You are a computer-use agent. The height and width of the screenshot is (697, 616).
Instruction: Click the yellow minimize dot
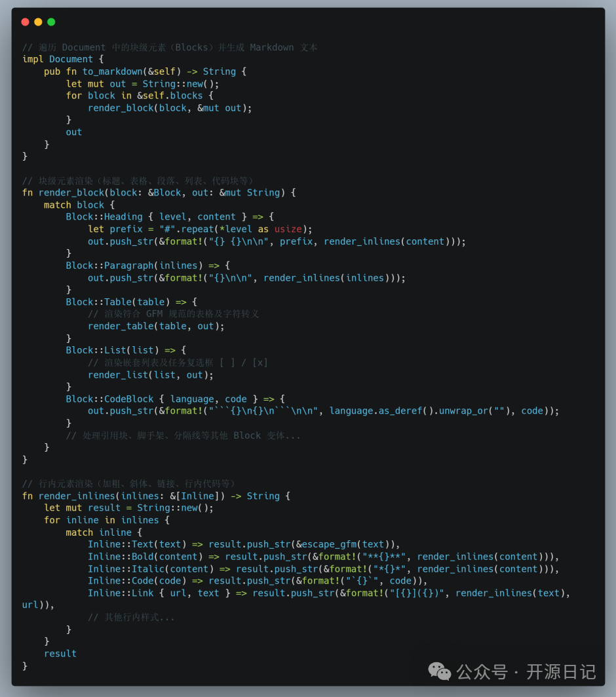coord(38,22)
